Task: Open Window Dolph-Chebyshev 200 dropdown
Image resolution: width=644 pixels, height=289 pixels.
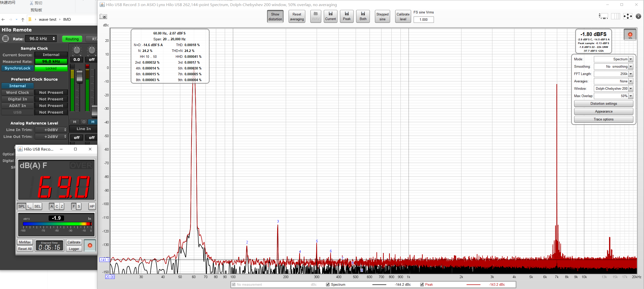Action: click(613, 88)
